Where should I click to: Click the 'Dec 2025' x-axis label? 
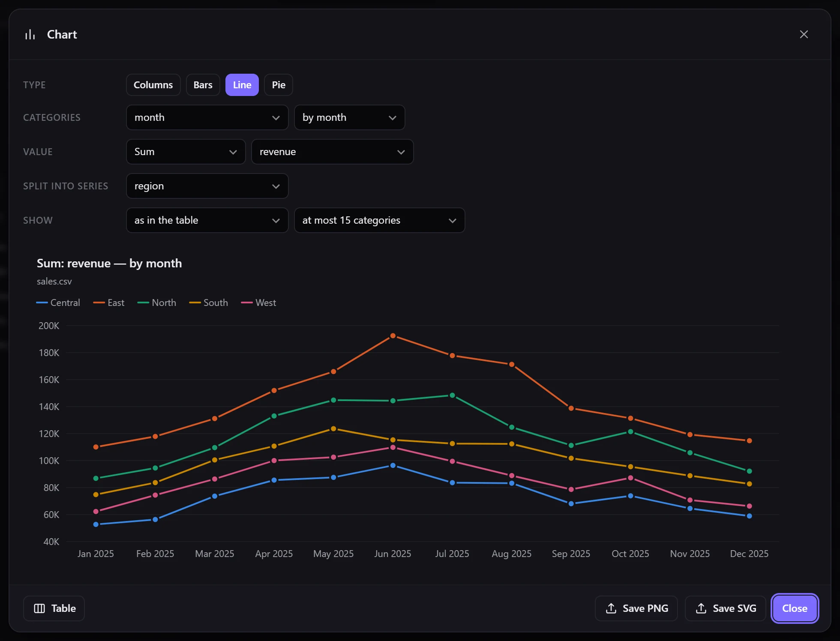(749, 554)
